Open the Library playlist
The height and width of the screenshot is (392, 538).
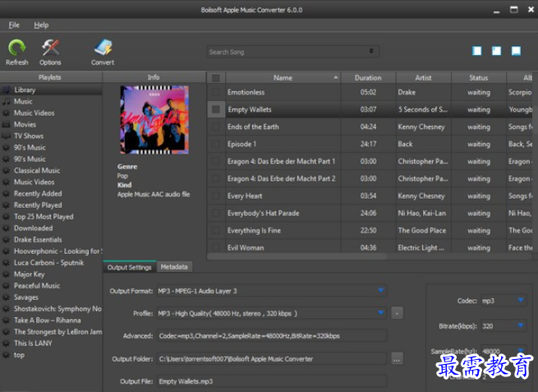click(x=51, y=90)
